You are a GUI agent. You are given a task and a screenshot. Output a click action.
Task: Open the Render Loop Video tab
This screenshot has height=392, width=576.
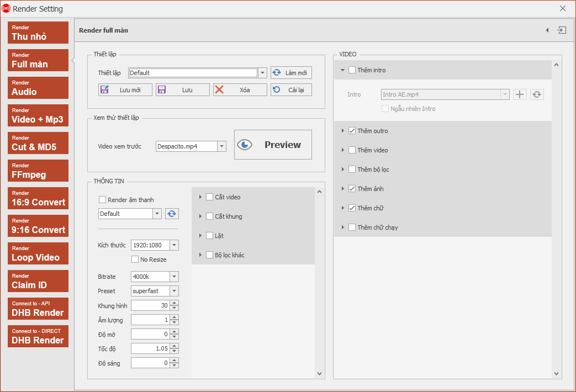click(x=38, y=253)
